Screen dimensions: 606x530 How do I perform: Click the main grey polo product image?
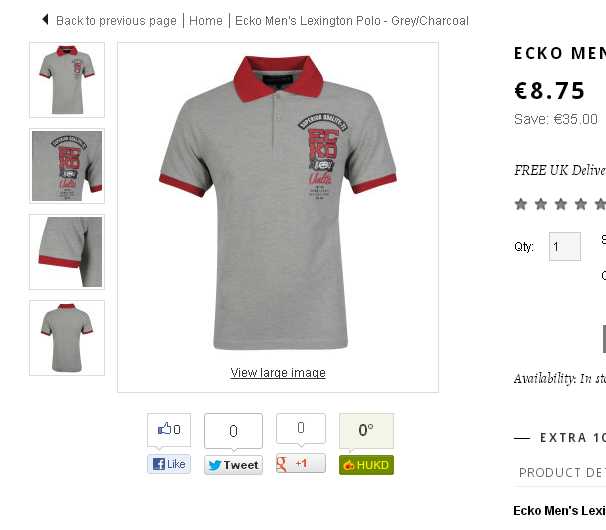click(x=278, y=203)
